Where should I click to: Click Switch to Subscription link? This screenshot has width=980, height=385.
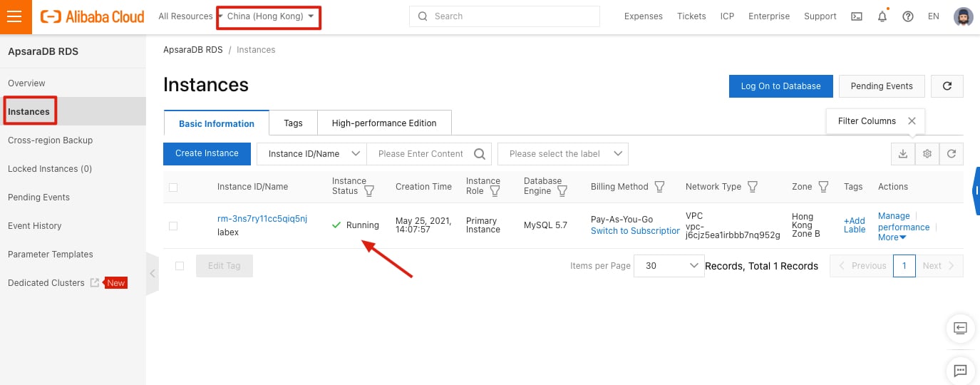point(635,231)
